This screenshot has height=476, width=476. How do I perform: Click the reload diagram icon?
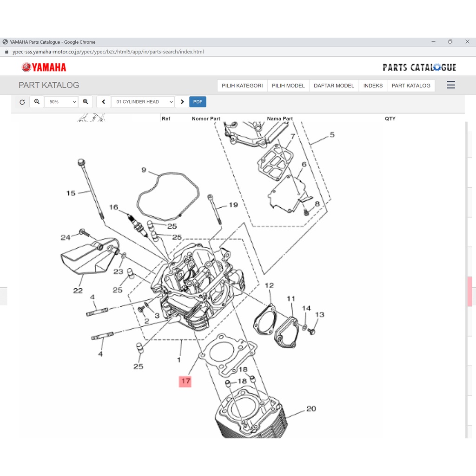tap(22, 102)
